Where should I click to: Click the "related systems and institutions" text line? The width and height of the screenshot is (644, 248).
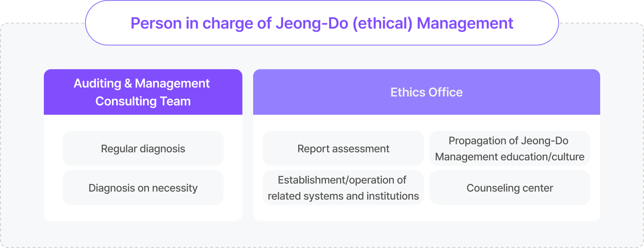tap(343, 196)
